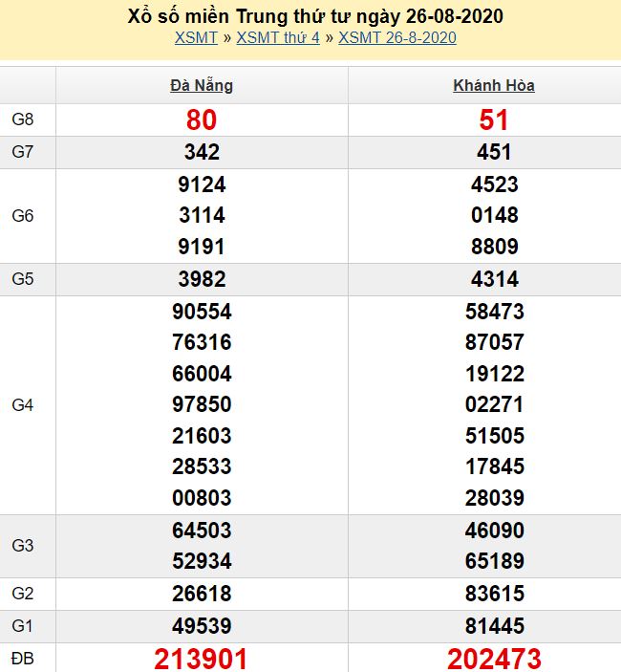Click the G2 result 26618

coord(202,594)
